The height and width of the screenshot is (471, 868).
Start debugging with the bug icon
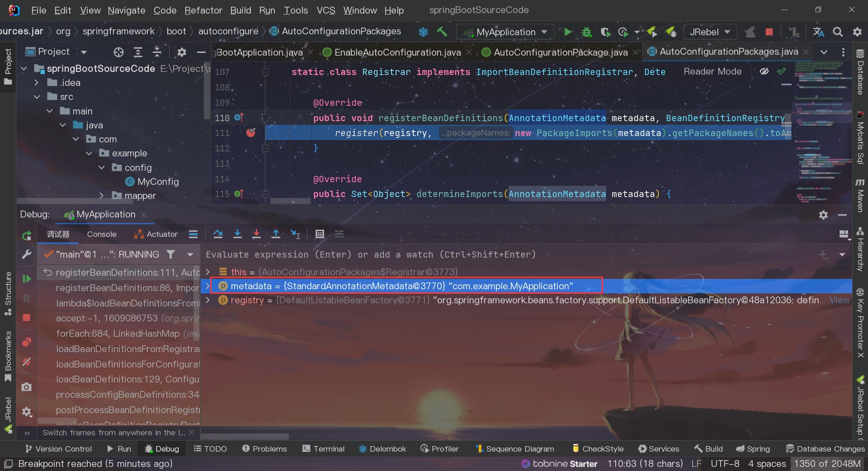point(586,32)
